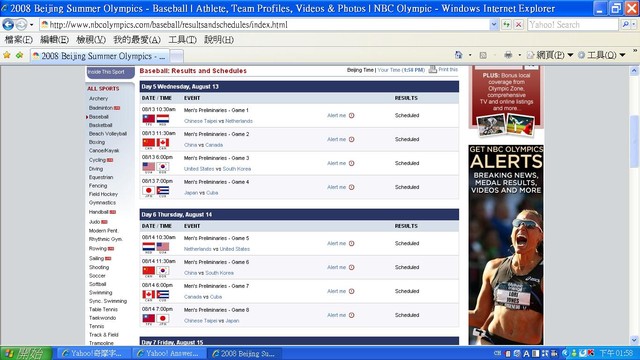Open the Netherlands team link in Game 1
Viewport: 640px width, 360px height.
point(239,121)
